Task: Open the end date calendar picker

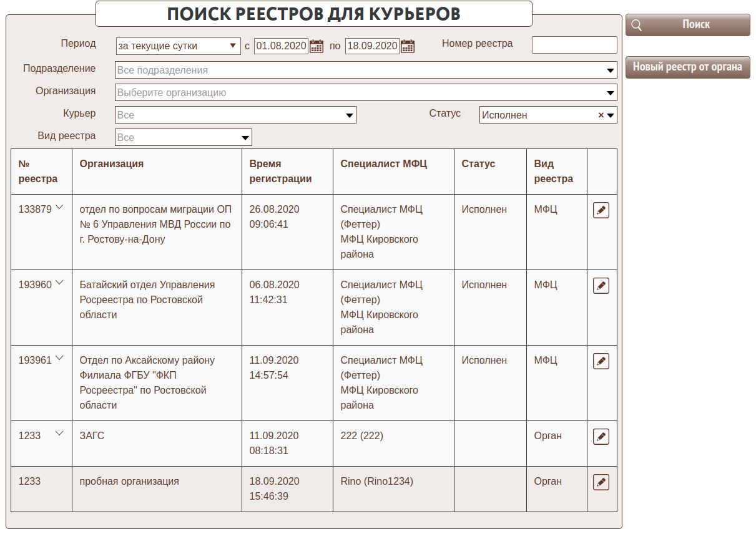Action: point(408,46)
